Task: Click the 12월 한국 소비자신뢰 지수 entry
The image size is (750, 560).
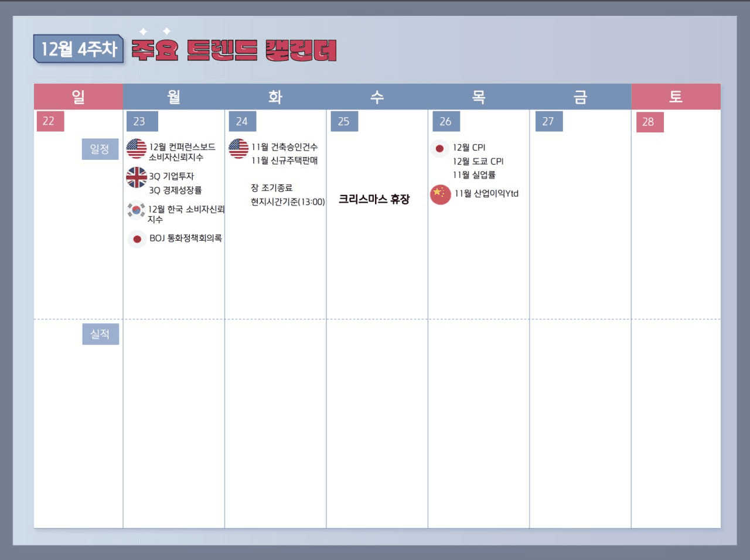Action: click(186, 214)
